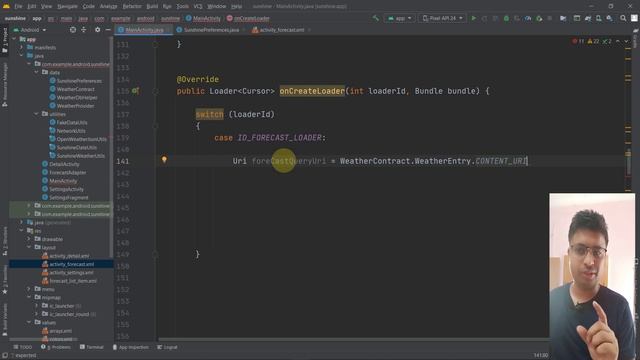This screenshot has height=360, width=640.
Task: Collapse the data package folder
Action: pos(36,72)
